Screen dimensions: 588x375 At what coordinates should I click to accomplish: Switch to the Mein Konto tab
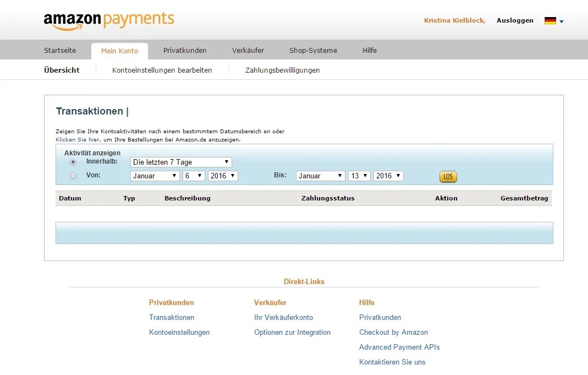pos(119,51)
